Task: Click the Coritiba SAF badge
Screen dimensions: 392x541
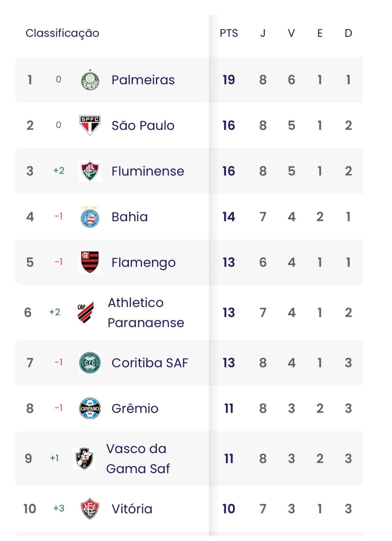Action: [x=90, y=363]
